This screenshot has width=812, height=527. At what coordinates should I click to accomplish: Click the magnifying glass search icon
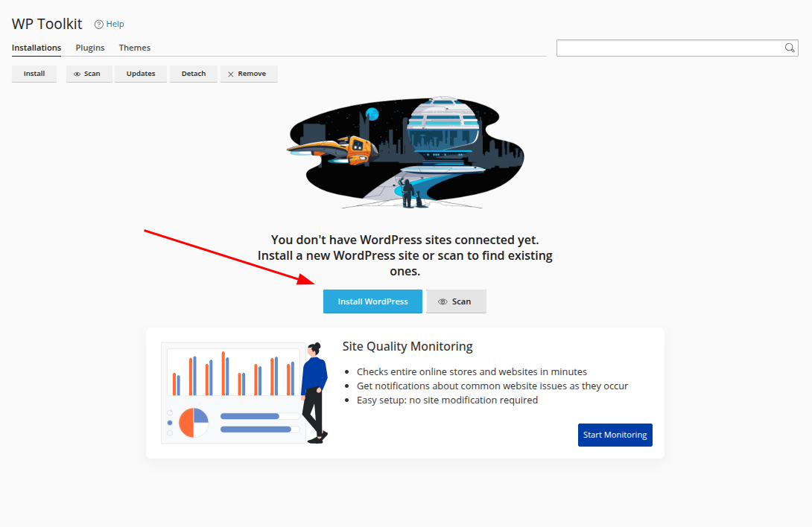pos(789,48)
